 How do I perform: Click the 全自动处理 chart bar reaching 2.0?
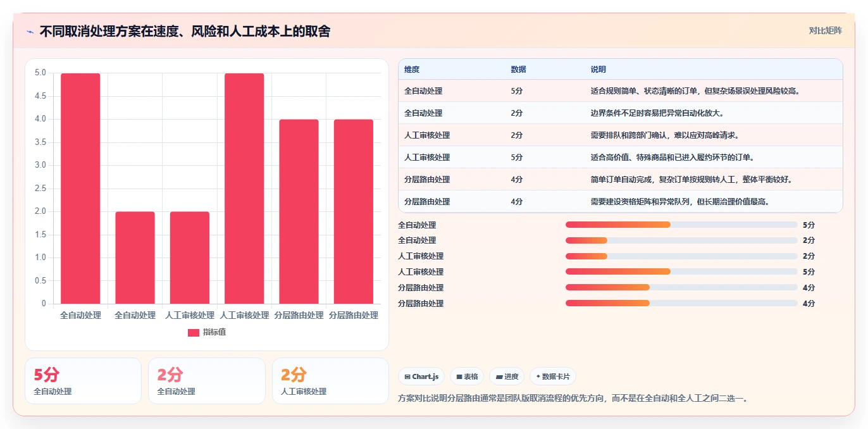135,258
